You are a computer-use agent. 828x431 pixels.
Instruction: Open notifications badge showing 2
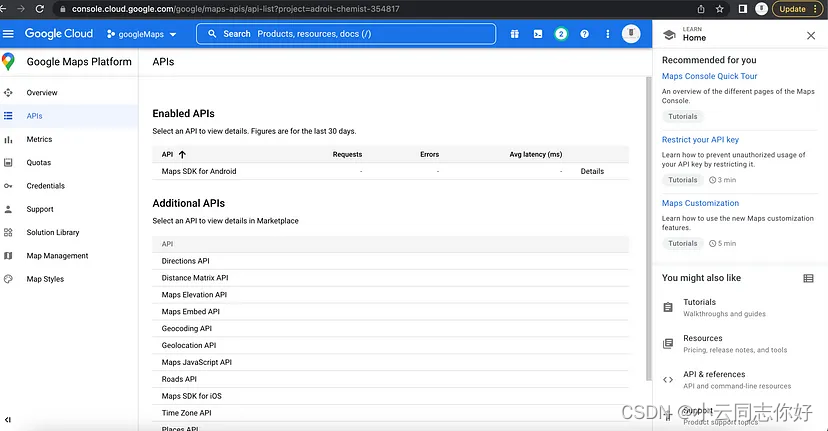tap(561, 34)
